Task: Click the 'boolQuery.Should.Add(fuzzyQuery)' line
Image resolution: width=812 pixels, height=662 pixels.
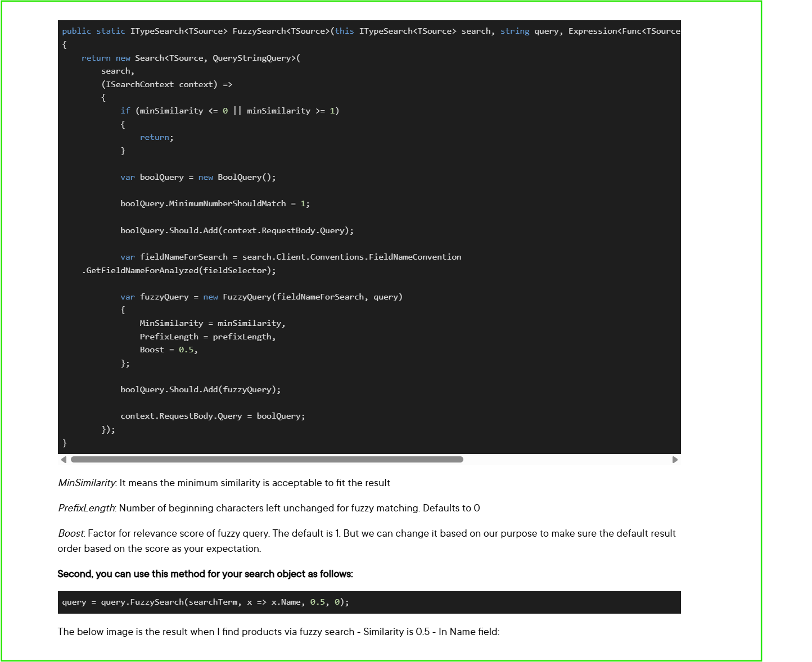Action: pos(200,389)
